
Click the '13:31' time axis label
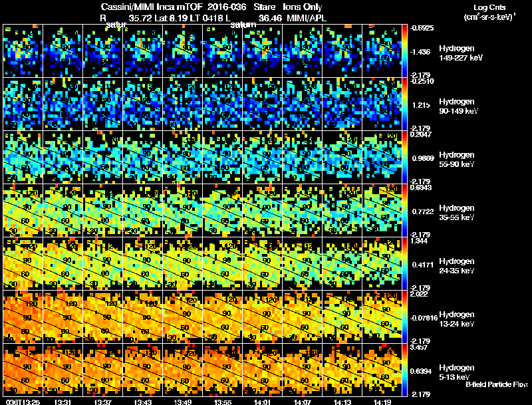point(62,402)
